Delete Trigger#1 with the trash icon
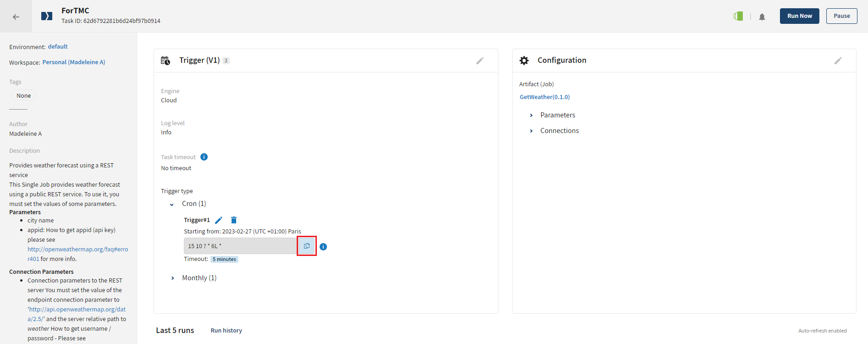This screenshot has width=868, height=344. (x=234, y=220)
